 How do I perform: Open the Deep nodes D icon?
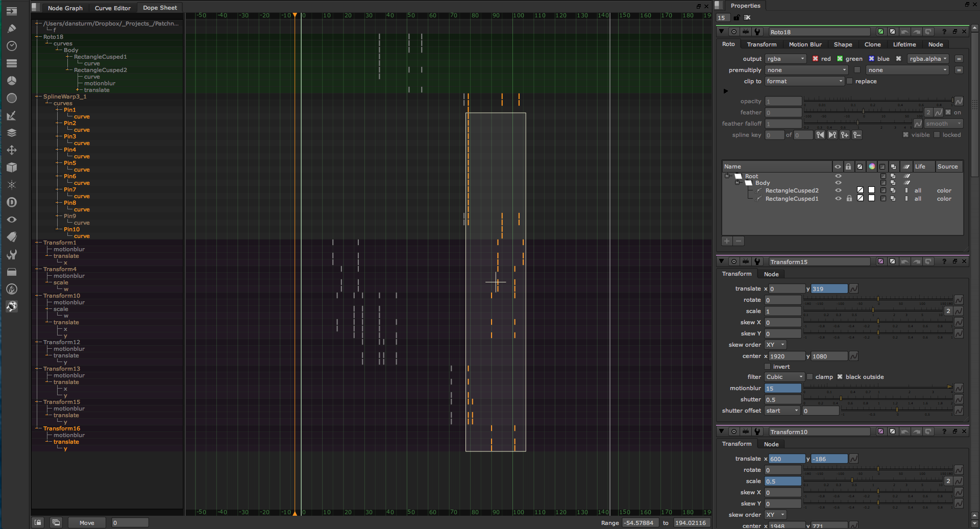click(x=12, y=202)
